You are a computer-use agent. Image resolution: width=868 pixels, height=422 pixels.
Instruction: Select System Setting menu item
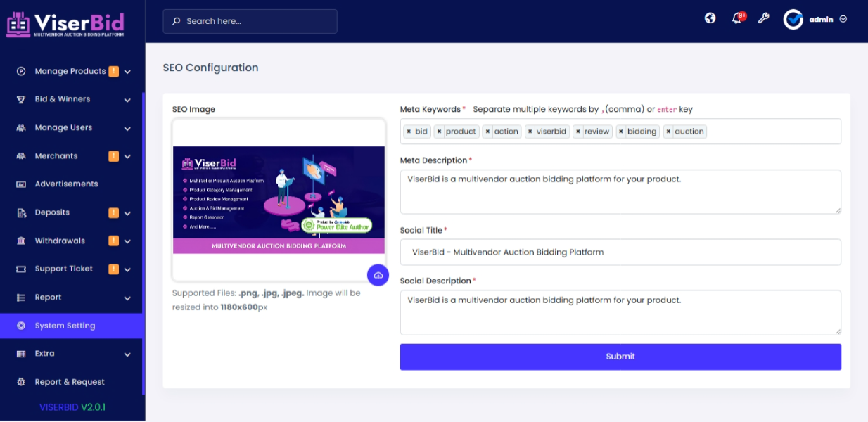[x=71, y=326]
